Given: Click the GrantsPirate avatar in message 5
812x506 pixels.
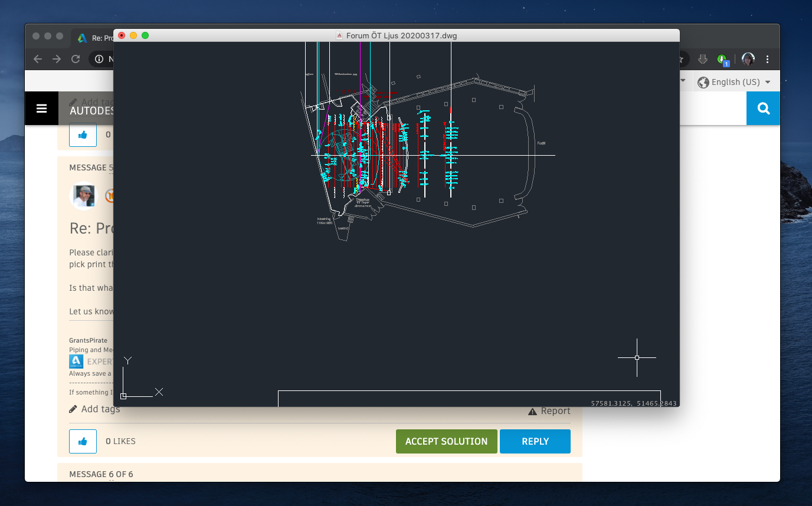Looking at the screenshot, I should pyautogui.click(x=83, y=196).
